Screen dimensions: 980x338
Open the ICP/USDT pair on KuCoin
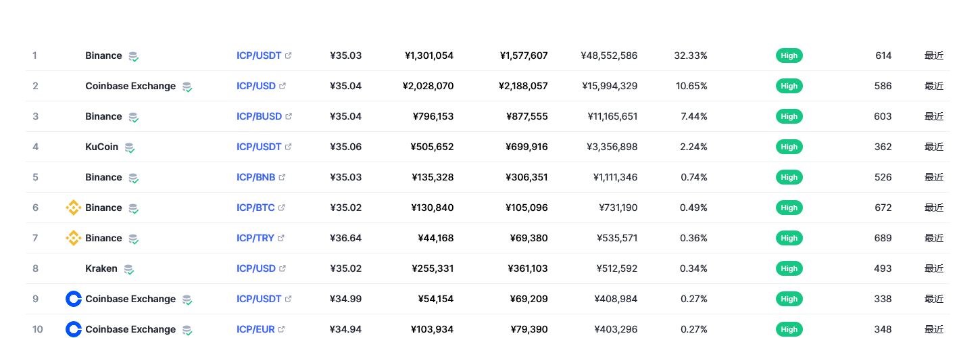259,147
